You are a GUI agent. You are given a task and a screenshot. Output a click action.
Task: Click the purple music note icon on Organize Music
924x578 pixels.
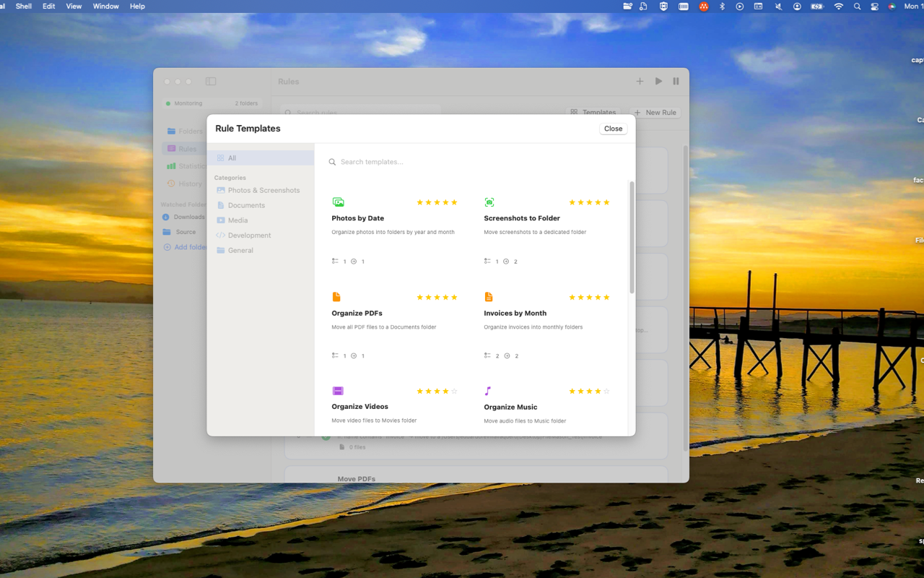coord(489,391)
